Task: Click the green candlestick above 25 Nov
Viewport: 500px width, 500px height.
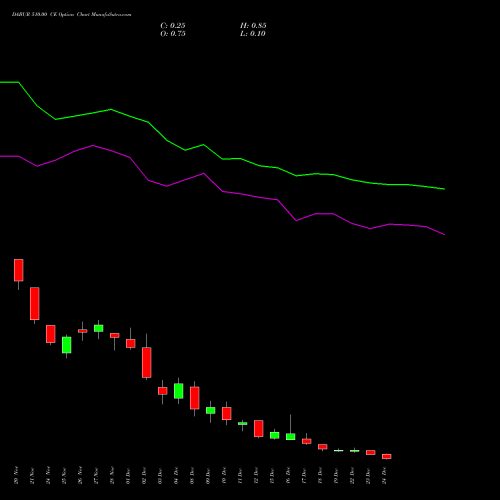Action: click(x=67, y=345)
